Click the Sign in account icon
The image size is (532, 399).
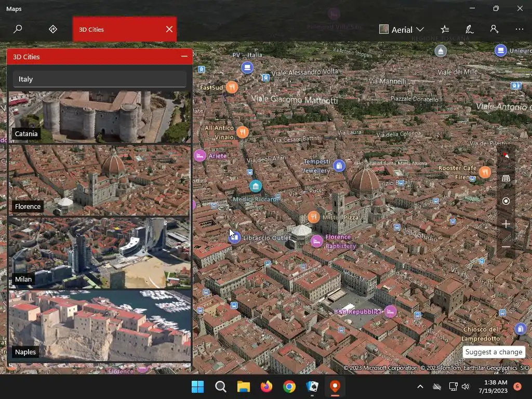[x=495, y=30]
